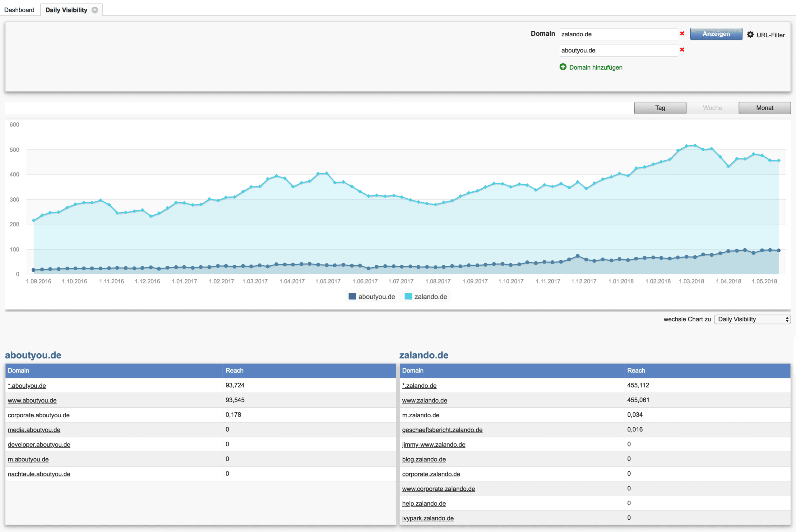This screenshot has height=532, width=796.
Task: Click the last aboutyou.de data point
Action: [779, 250]
